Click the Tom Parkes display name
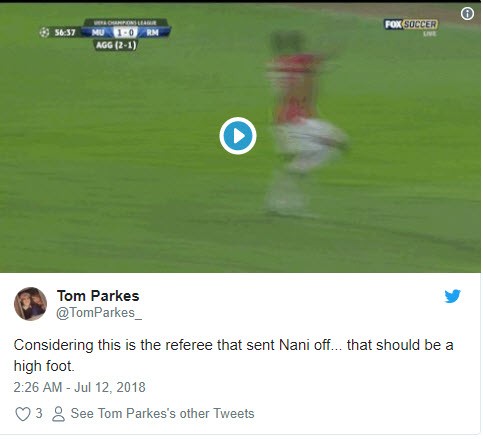The height and width of the screenshot is (439, 483). (98, 296)
